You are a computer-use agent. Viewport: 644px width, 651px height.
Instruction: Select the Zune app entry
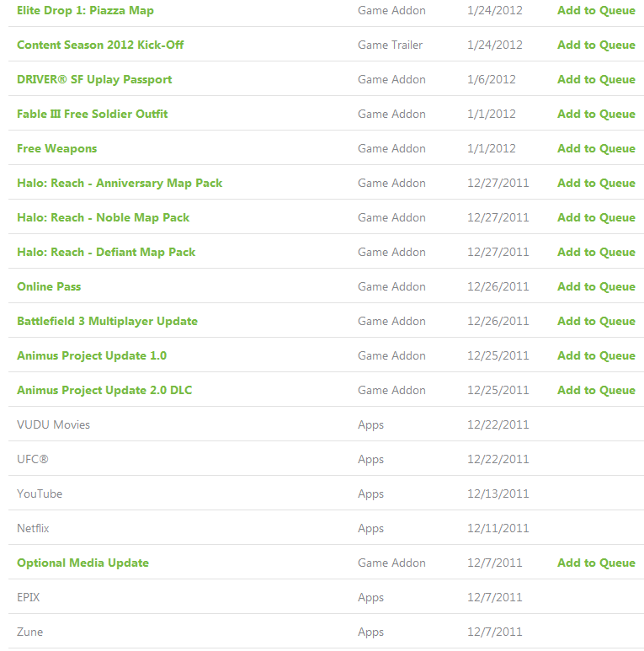pyautogui.click(x=29, y=632)
